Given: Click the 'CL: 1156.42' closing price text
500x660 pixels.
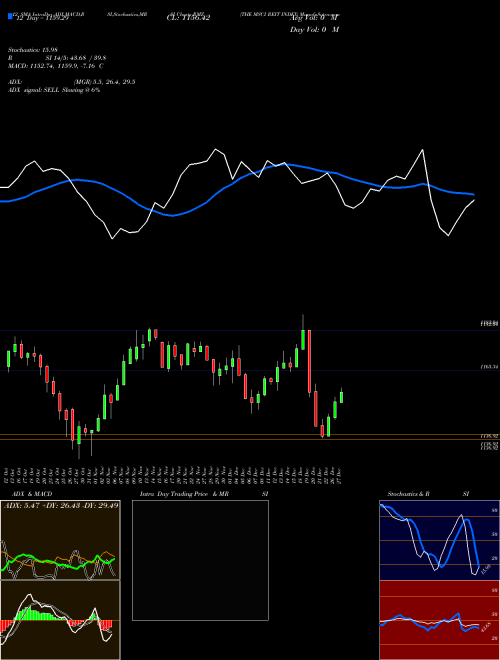Looking at the screenshot, I should click(x=188, y=18).
